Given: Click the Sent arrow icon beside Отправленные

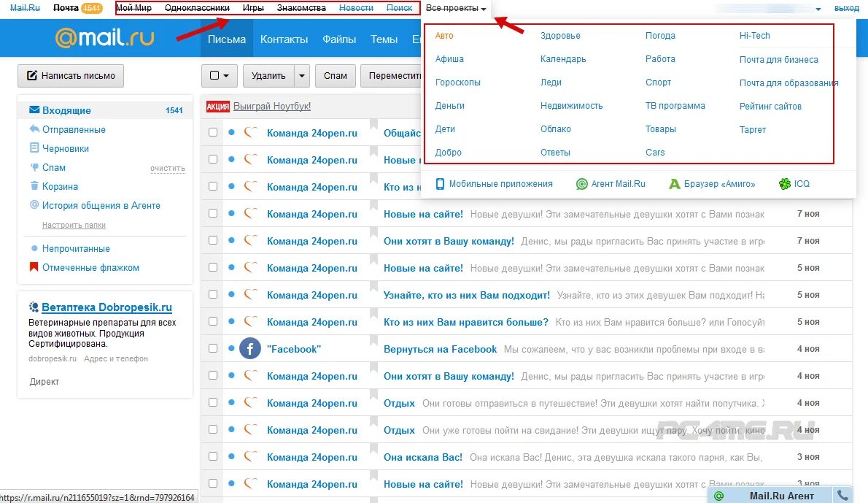Looking at the screenshot, I should pos(34,129).
